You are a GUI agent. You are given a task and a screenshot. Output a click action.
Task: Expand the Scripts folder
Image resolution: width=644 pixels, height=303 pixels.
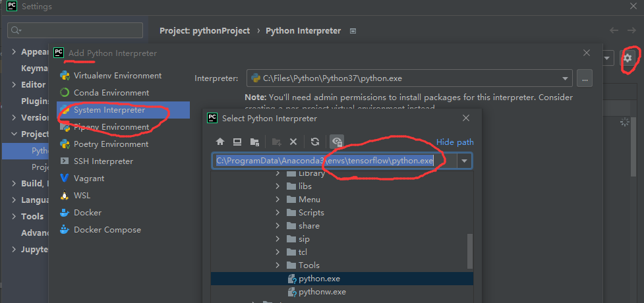(x=278, y=213)
